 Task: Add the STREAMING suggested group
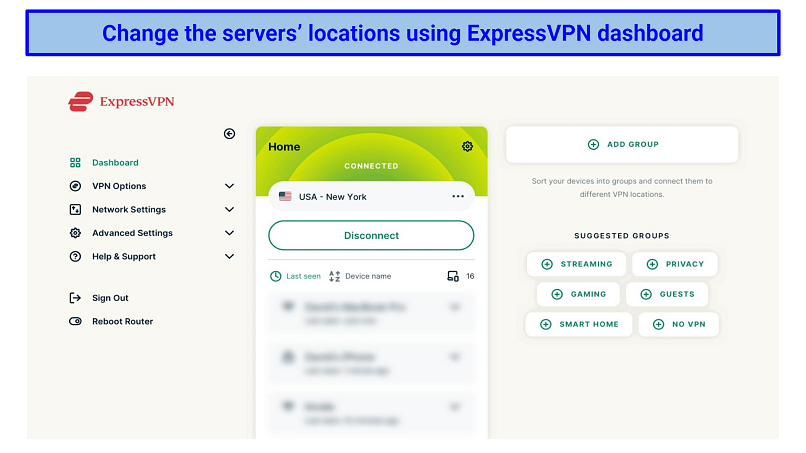(576, 264)
